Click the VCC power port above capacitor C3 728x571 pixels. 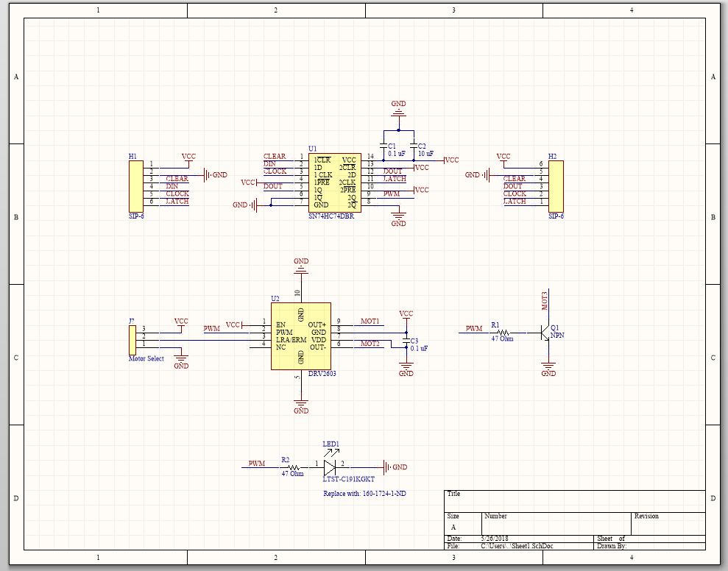tap(406, 316)
